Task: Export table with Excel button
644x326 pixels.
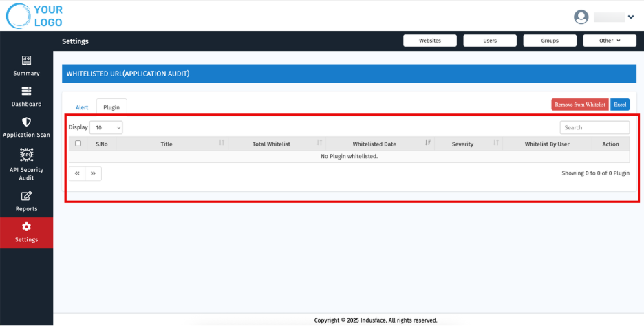Action: tap(620, 105)
